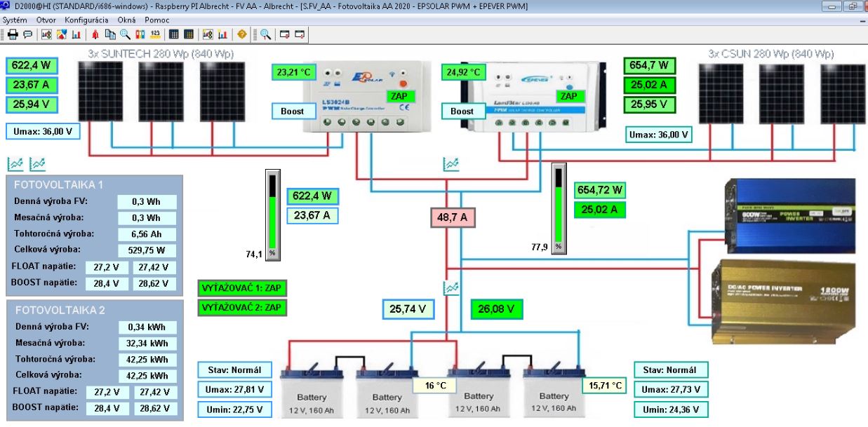Click the trend chart icon above 48,7 A
The height and width of the screenshot is (427, 868).
pos(451,164)
